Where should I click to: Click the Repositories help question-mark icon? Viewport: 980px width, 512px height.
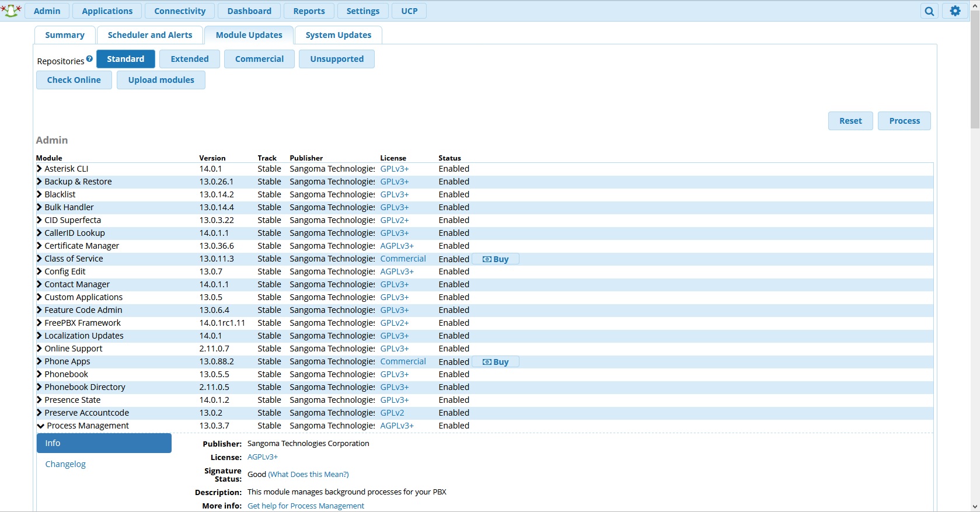point(89,59)
